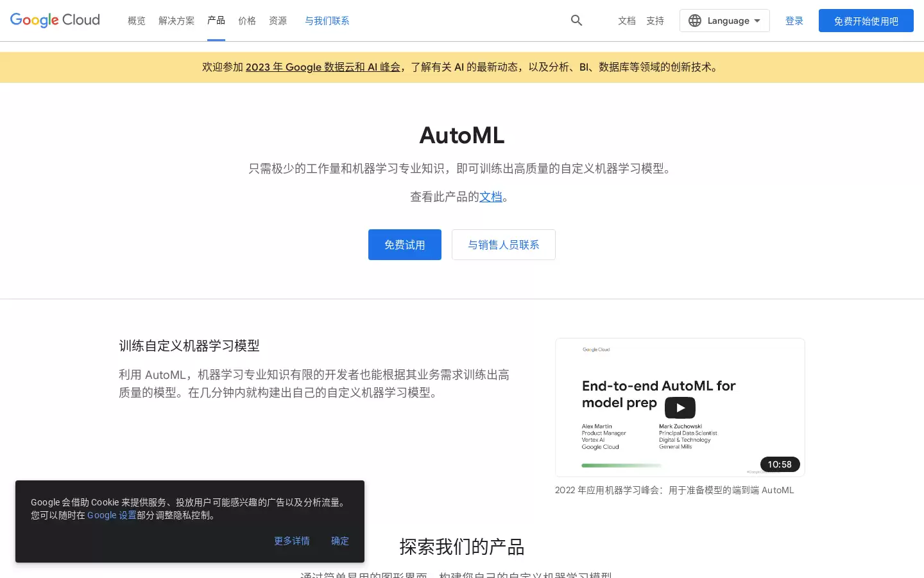Go to 文档 in the top bar
This screenshot has height=578, width=924.
pos(627,21)
